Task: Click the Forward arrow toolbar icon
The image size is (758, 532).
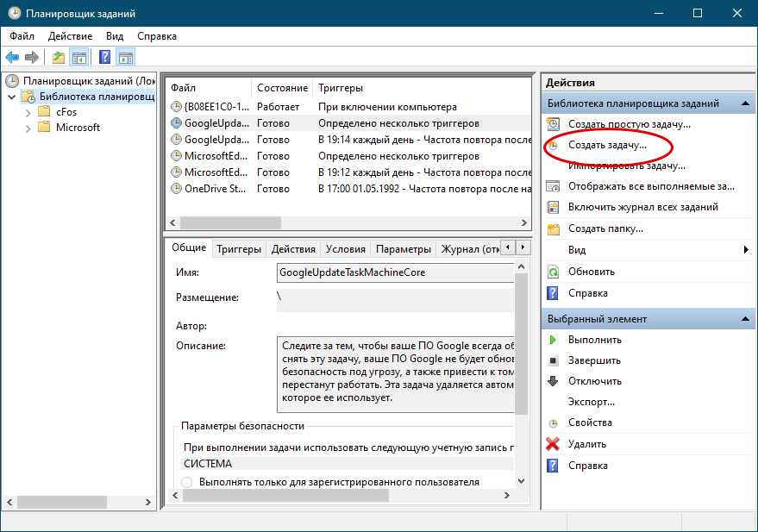Action: point(31,58)
